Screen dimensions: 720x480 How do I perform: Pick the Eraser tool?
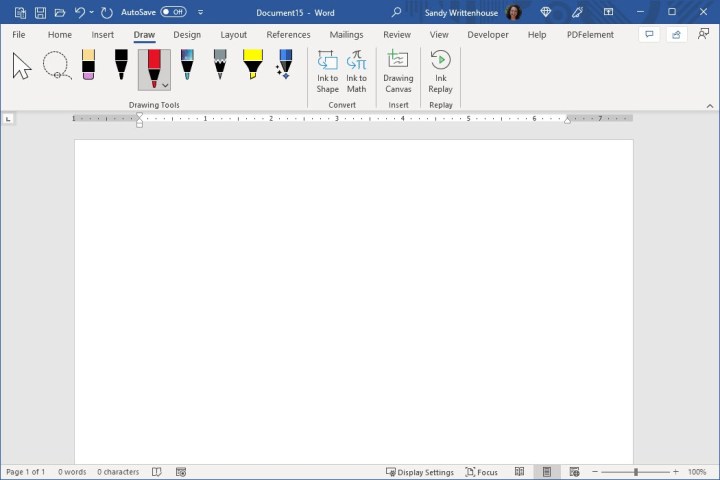tap(88, 65)
